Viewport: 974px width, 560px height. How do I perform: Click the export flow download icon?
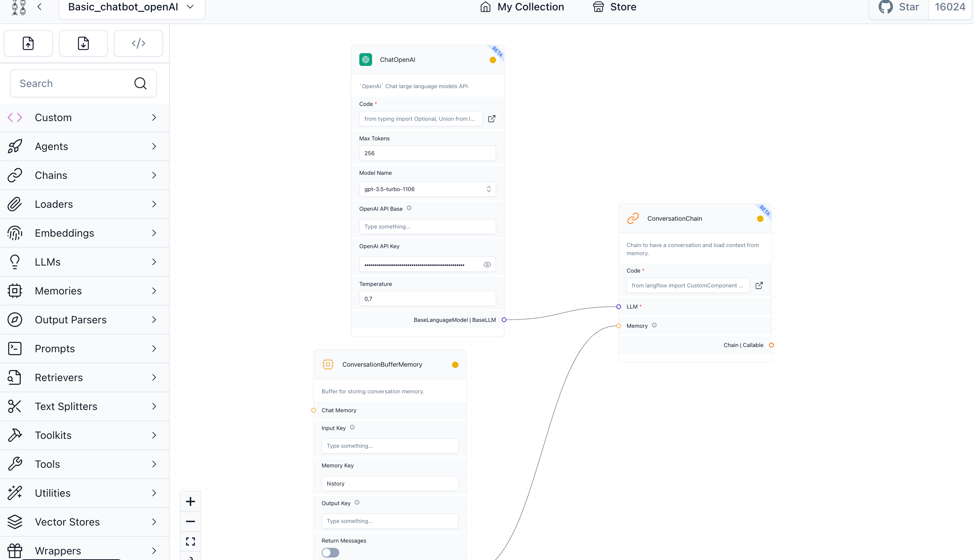pyautogui.click(x=83, y=43)
